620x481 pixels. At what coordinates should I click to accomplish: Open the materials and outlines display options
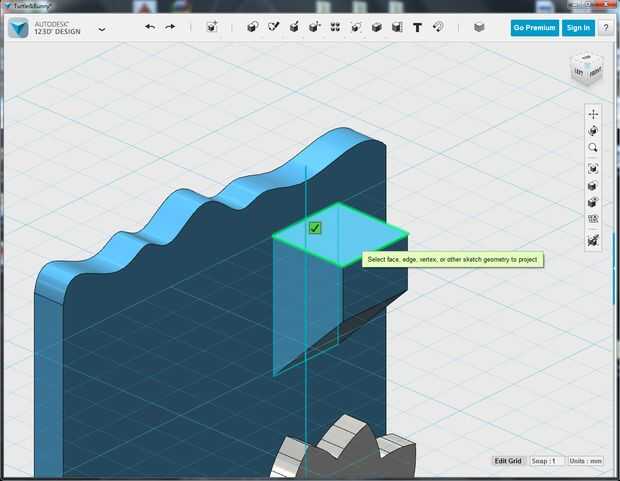pyautogui.click(x=593, y=186)
